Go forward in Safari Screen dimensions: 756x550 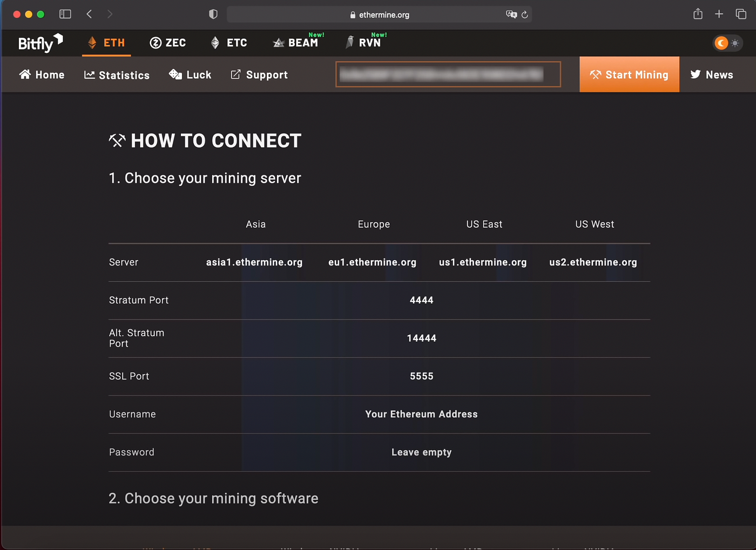click(x=110, y=14)
